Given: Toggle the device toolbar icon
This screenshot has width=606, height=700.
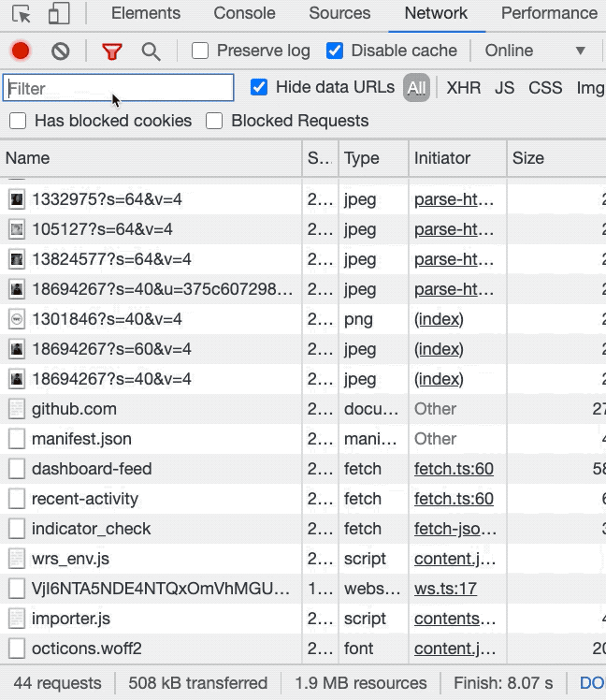Looking at the screenshot, I should tap(58, 14).
